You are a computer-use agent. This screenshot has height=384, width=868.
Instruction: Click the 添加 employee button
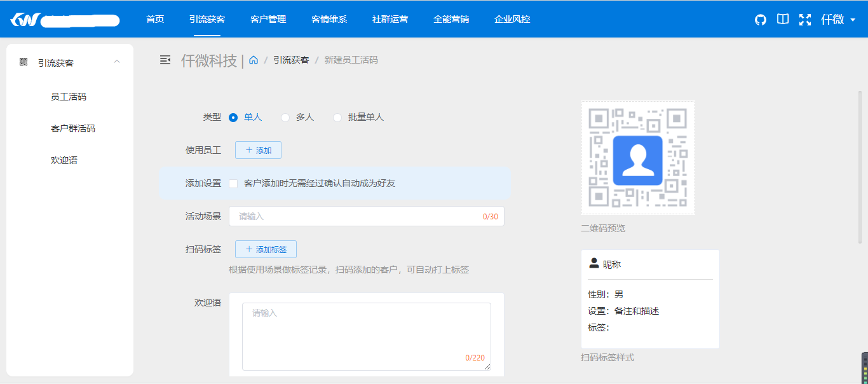(258, 150)
